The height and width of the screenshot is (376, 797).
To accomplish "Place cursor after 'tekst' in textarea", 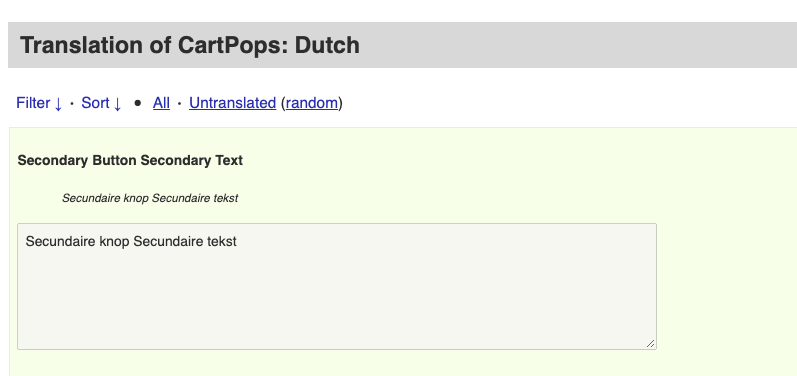I will point(237,241).
